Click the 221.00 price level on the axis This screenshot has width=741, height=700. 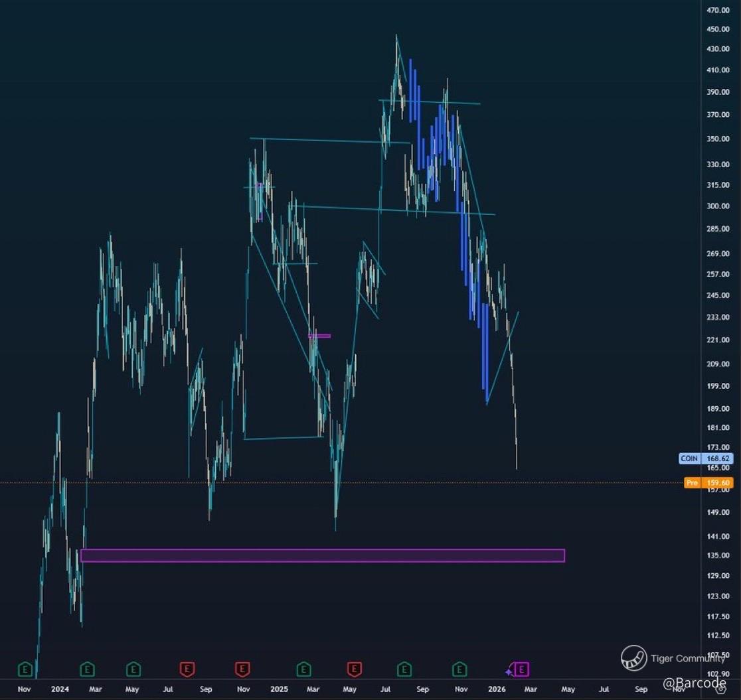[x=718, y=340]
